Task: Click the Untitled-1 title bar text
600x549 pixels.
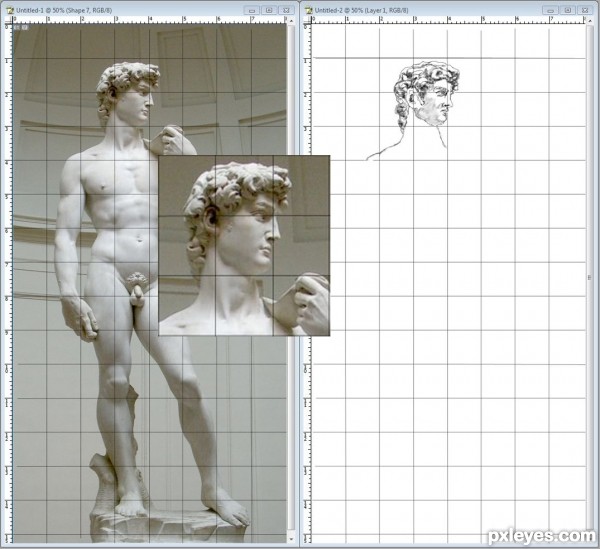Action: coord(64,10)
